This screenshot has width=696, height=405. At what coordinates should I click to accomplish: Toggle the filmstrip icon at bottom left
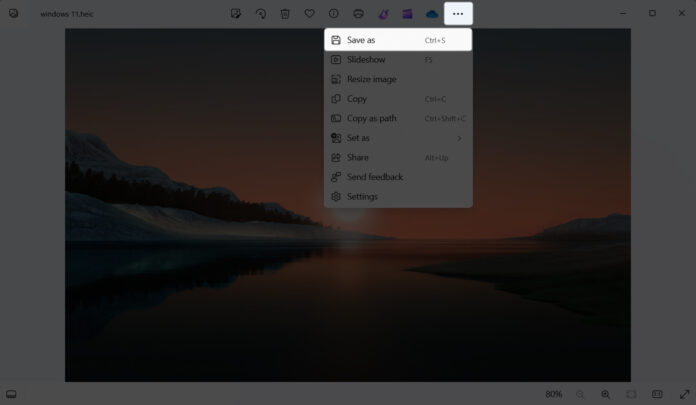[11, 394]
